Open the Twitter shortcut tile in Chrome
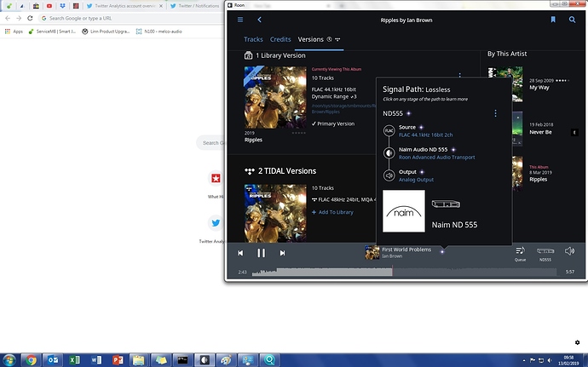 216,223
